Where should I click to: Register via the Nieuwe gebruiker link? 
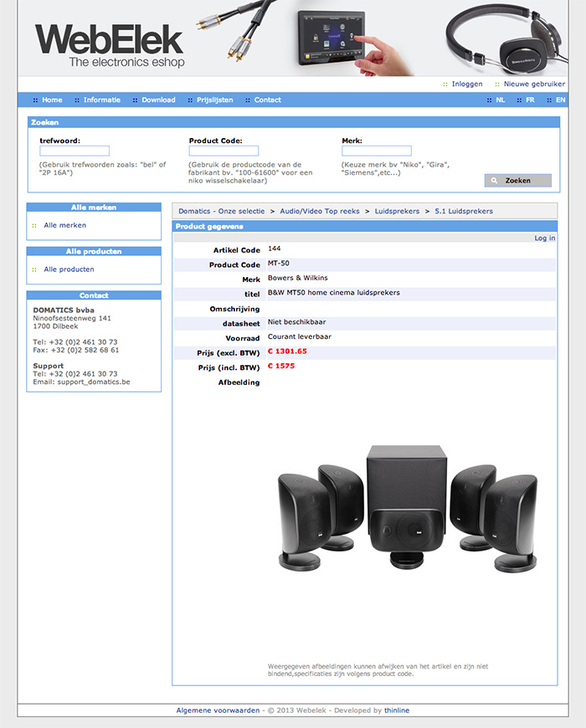coord(534,84)
